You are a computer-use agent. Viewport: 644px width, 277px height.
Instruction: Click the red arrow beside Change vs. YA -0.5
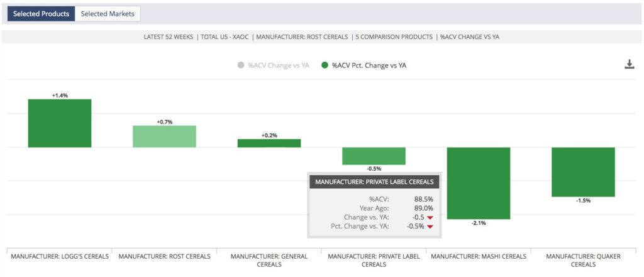pos(430,217)
